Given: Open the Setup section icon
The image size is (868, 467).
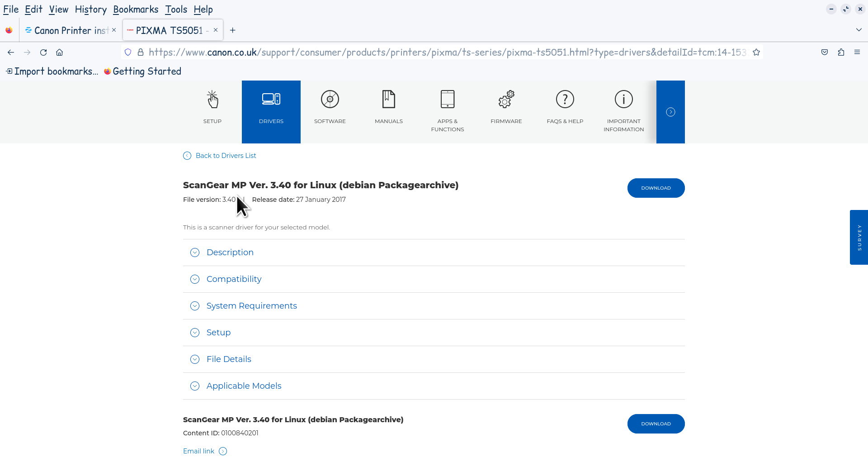Looking at the screenshot, I should [x=212, y=100].
